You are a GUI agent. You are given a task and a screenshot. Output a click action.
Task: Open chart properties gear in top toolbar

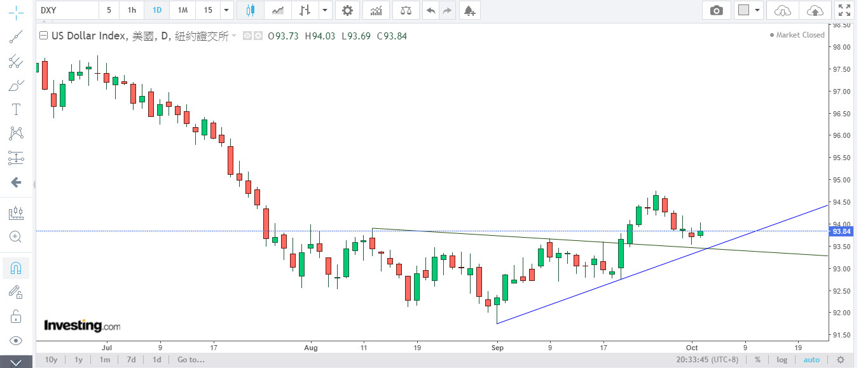click(347, 10)
